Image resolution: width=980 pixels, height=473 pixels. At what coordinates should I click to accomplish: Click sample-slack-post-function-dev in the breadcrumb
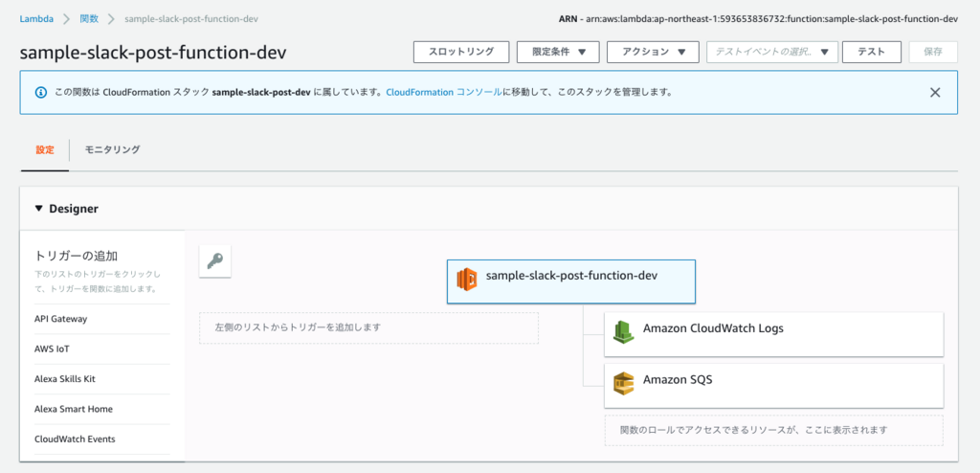(191, 19)
